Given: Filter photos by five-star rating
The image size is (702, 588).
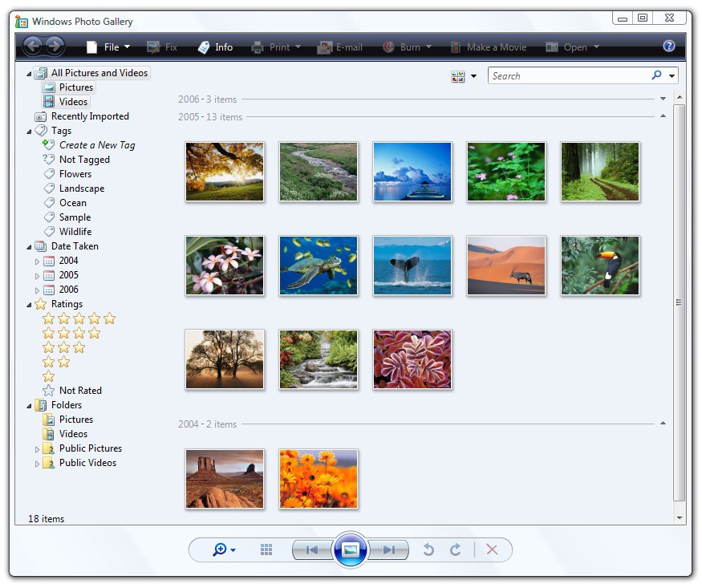Looking at the screenshot, I should point(77,318).
